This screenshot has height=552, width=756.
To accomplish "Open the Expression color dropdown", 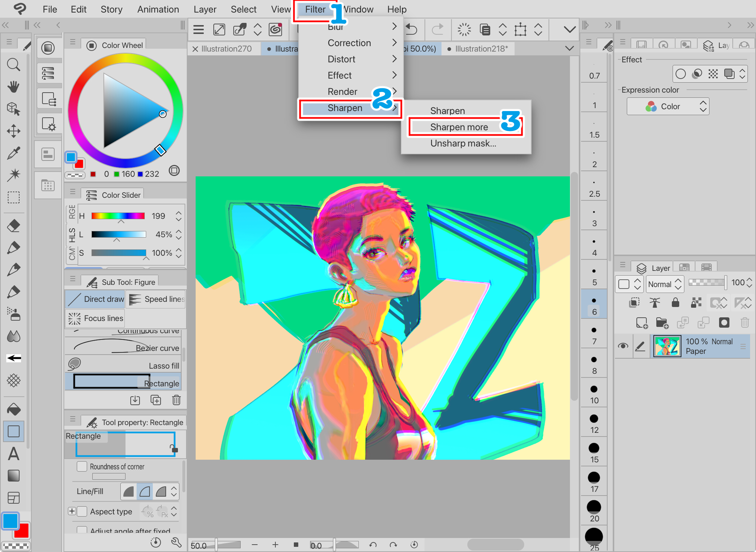I will pos(668,107).
